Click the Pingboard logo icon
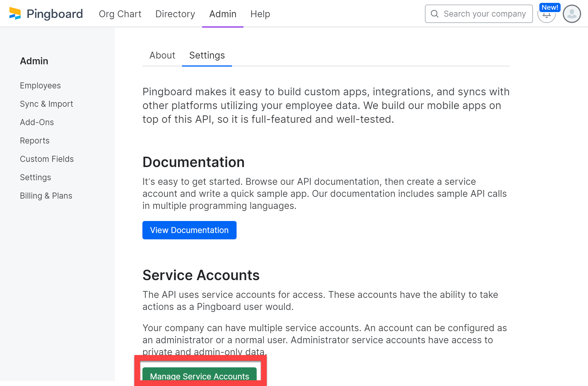This screenshot has width=588, height=386. tap(15, 13)
